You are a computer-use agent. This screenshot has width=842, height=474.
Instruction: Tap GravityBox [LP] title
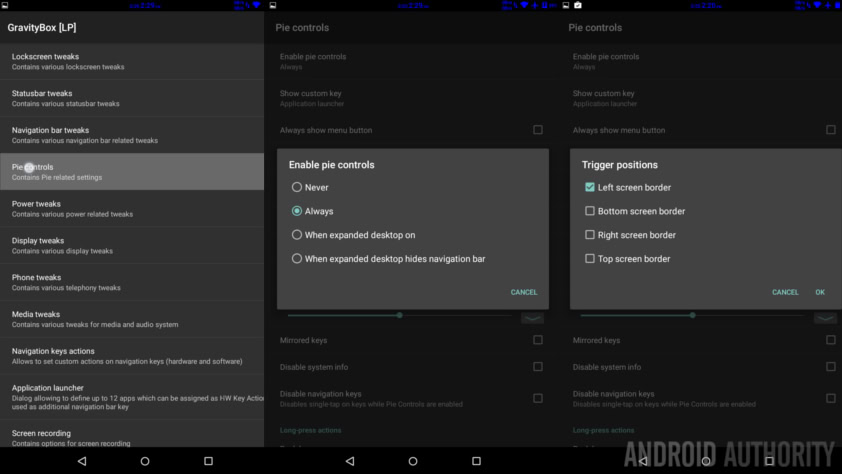click(x=42, y=27)
